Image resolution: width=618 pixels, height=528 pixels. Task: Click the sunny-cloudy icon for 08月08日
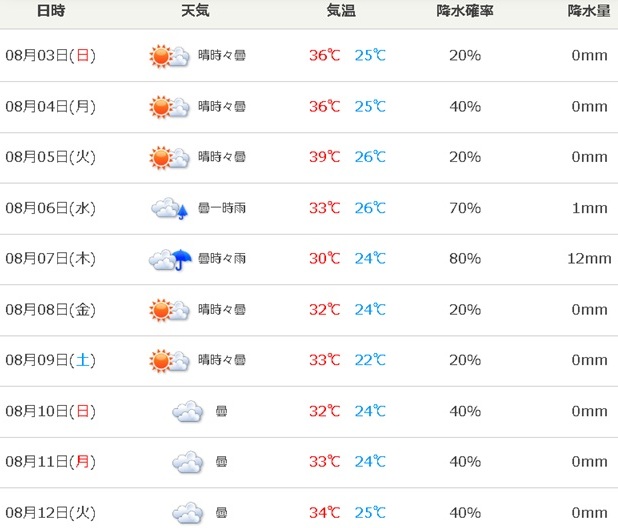click(x=169, y=310)
